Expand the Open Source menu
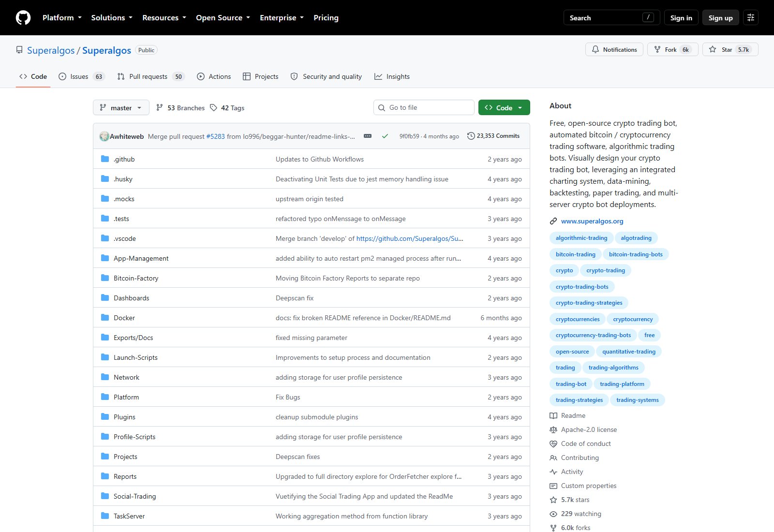 [x=223, y=18]
